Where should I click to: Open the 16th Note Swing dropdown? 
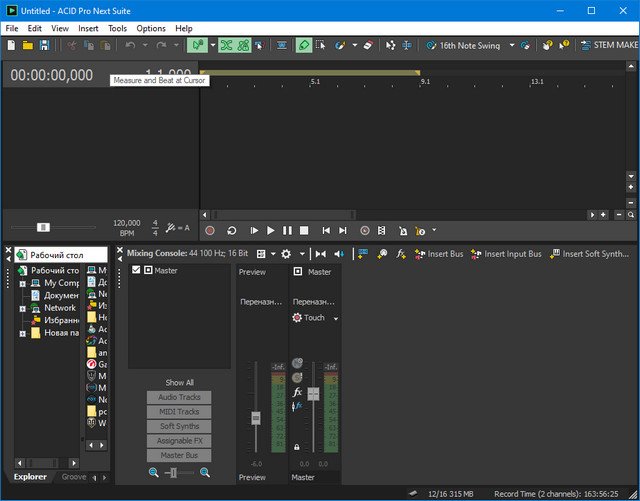(x=512, y=46)
